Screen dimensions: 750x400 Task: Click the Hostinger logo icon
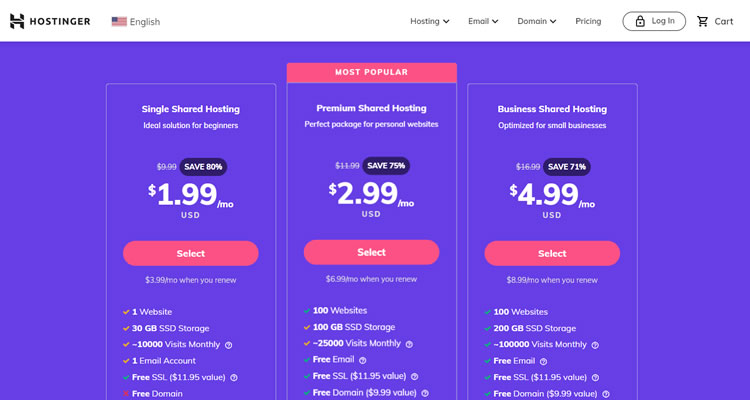17,21
